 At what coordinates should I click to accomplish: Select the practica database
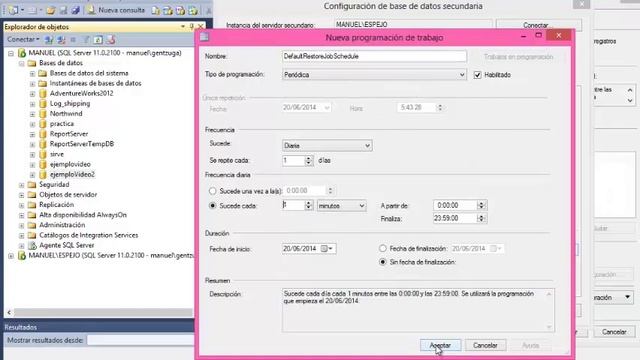pos(62,124)
